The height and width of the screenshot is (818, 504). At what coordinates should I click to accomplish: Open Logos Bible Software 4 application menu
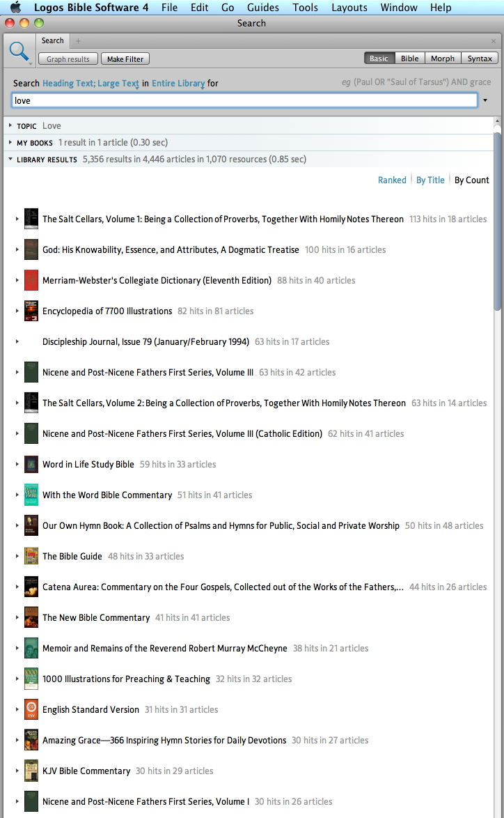[x=91, y=7]
